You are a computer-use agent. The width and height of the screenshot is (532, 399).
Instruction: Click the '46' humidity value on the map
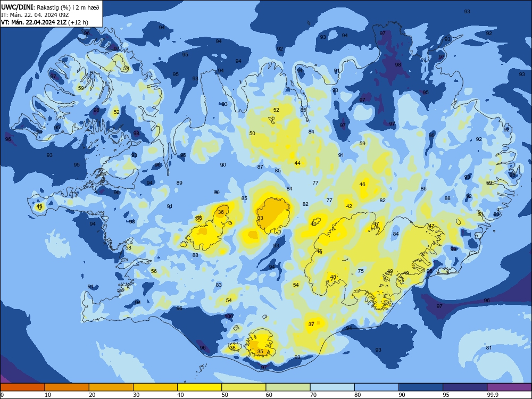pyautogui.click(x=362, y=185)
